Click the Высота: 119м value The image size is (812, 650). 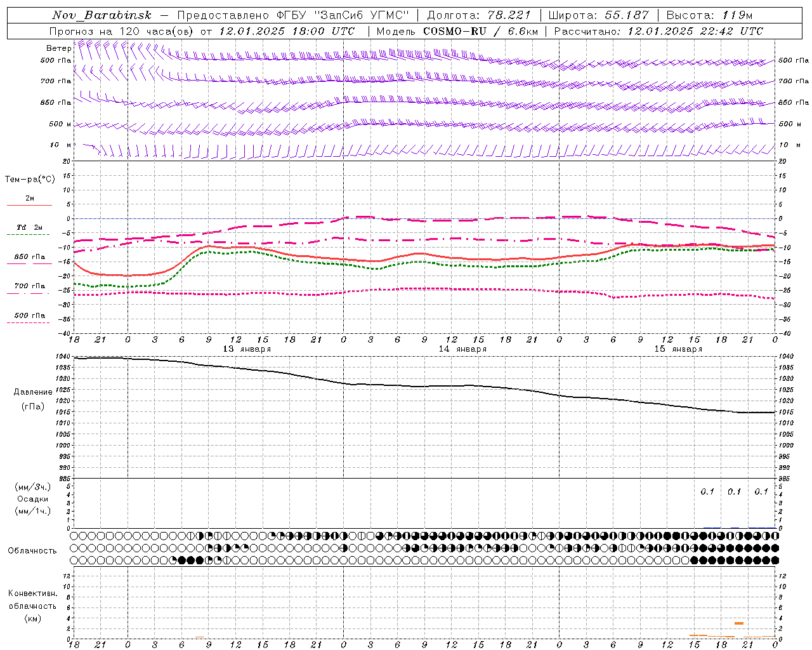point(709,15)
